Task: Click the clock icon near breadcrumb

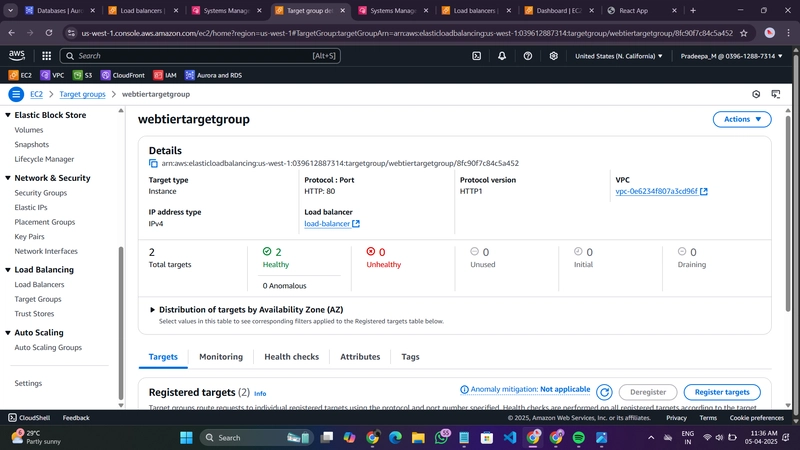Action: pos(756,94)
